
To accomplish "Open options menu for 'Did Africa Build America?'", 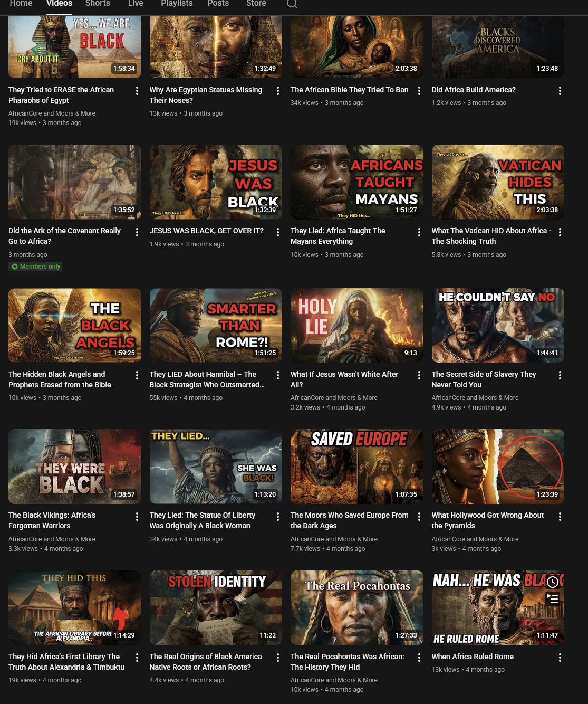I will click(x=560, y=91).
